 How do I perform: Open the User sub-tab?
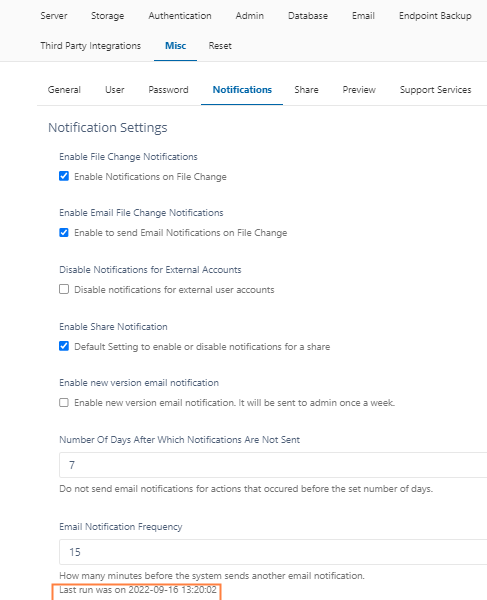pyautogui.click(x=114, y=90)
